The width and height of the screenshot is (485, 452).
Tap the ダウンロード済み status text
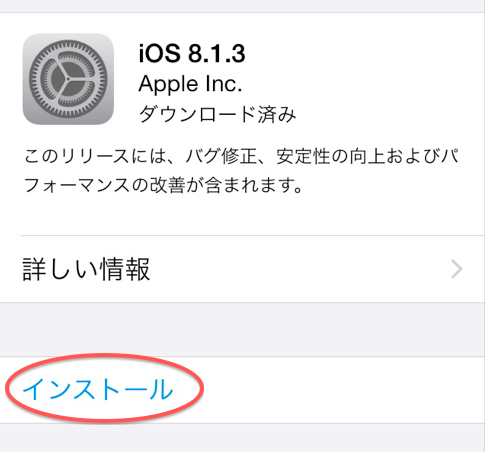217,114
